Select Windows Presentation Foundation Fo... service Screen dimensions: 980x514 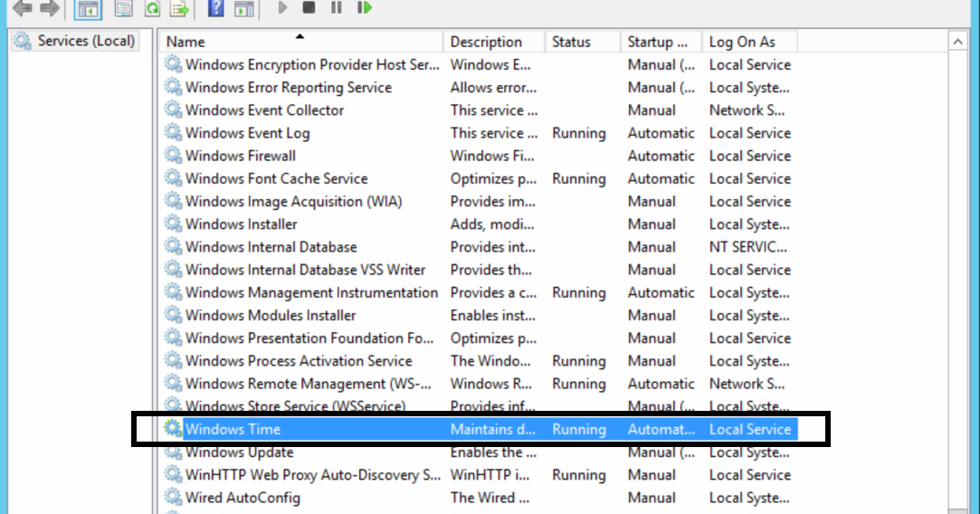click(309, 338)
